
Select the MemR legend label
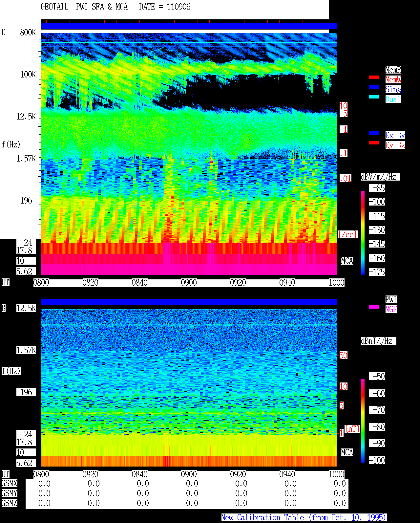pyautogui.click(x=393, y=70)
